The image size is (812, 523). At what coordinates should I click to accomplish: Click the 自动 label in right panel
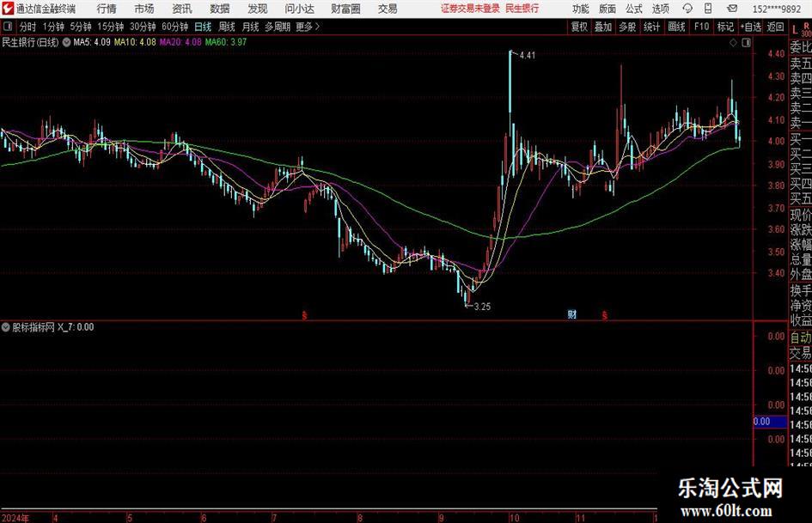801,338
